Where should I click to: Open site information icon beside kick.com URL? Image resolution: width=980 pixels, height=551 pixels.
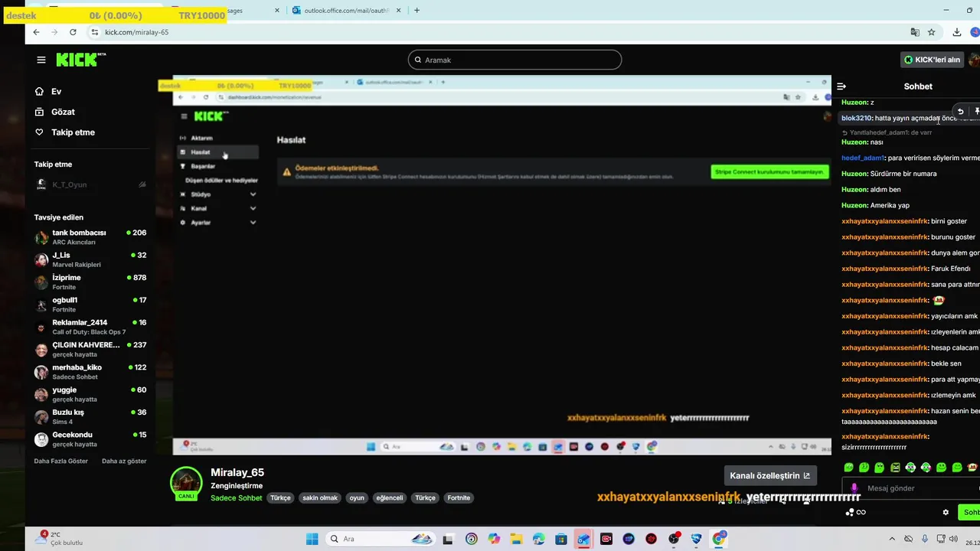(95, 32)
